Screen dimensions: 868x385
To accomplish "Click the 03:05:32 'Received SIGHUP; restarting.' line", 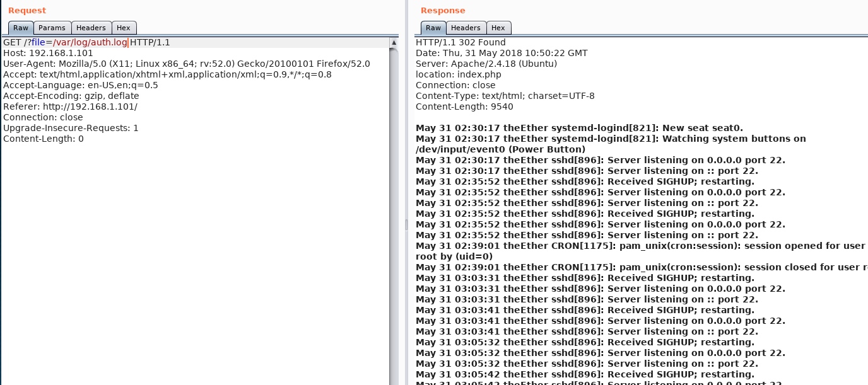I will coord(585,343).
